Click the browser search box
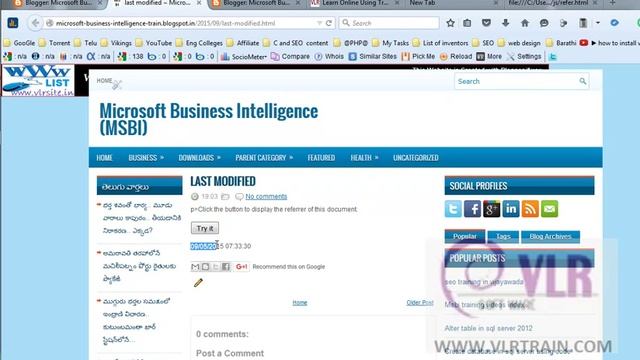Screen dimensions: 640x360 (x=389, y=23)
